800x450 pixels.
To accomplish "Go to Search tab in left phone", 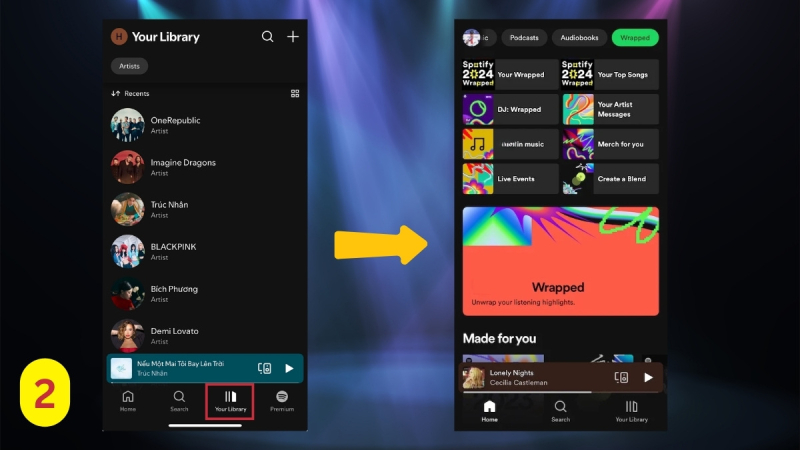I will pyautogui.click(x=179, y=401).
